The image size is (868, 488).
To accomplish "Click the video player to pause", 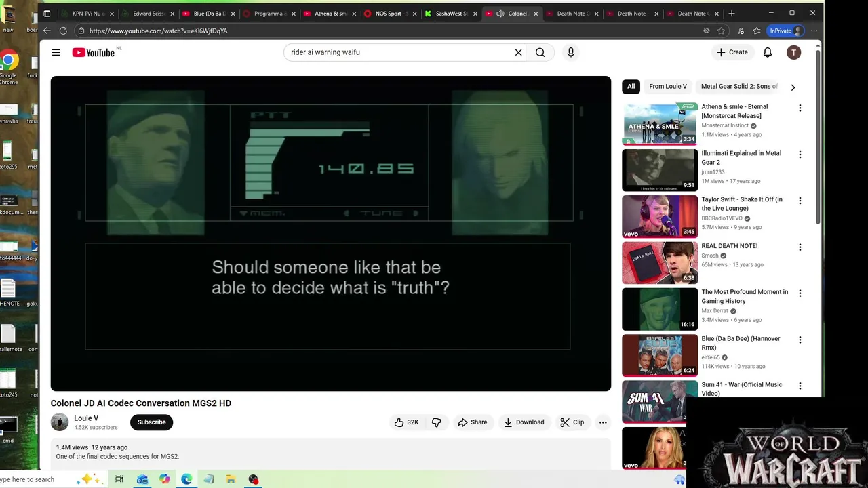I will click(331, 234).
